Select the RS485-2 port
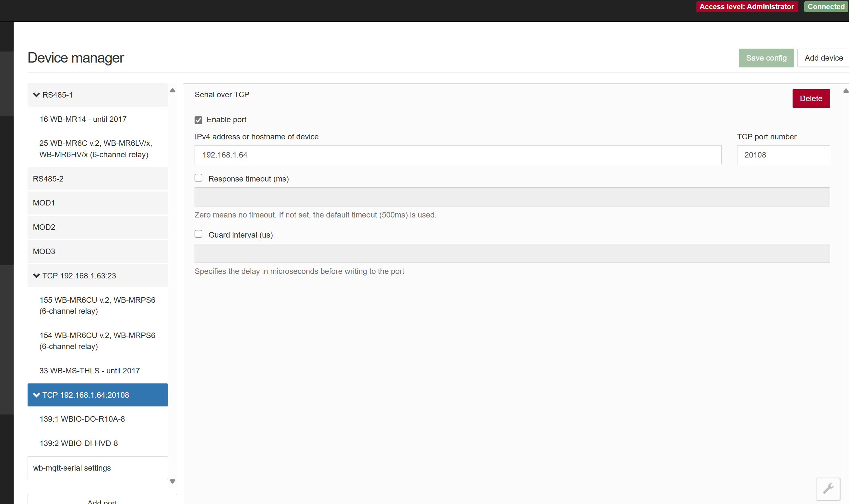 point(98,179)
